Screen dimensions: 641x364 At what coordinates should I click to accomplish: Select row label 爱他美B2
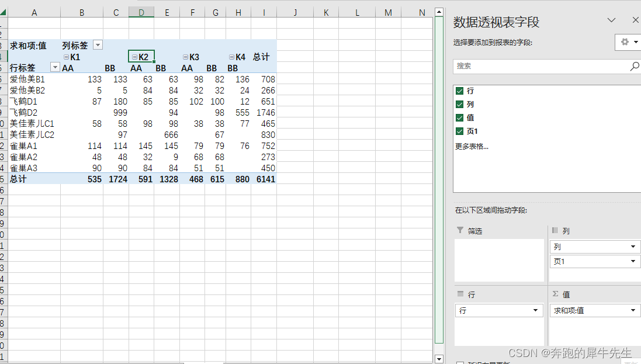[x=34, y=90]
